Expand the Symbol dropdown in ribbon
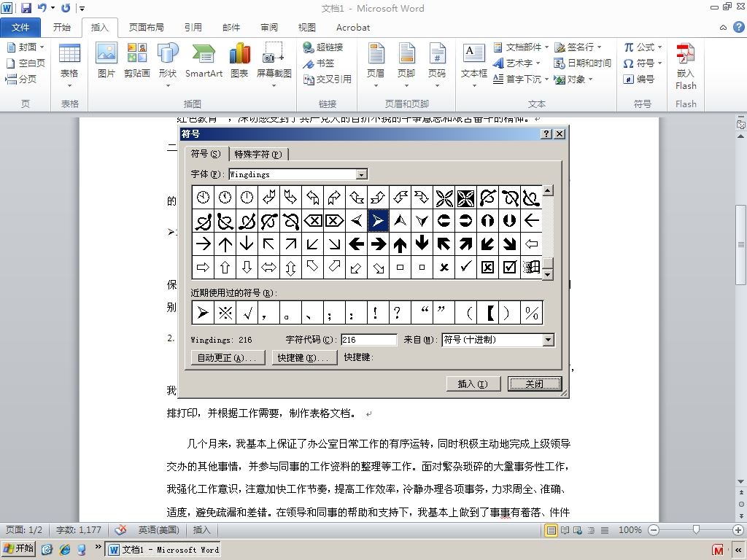Viewport: 747px width, 560px height. [x=659, y=63]
